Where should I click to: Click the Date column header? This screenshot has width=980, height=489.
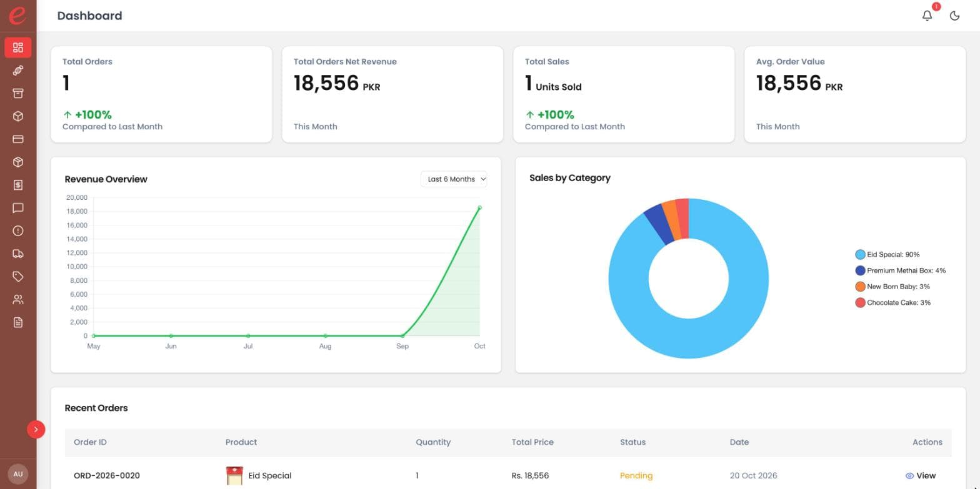click(x=739, y=442)
